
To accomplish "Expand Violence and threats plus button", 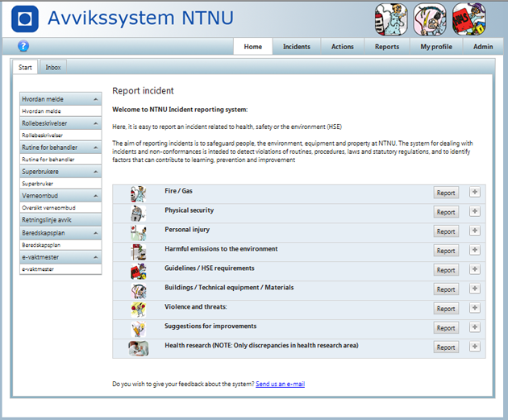I will coord(475,308).
